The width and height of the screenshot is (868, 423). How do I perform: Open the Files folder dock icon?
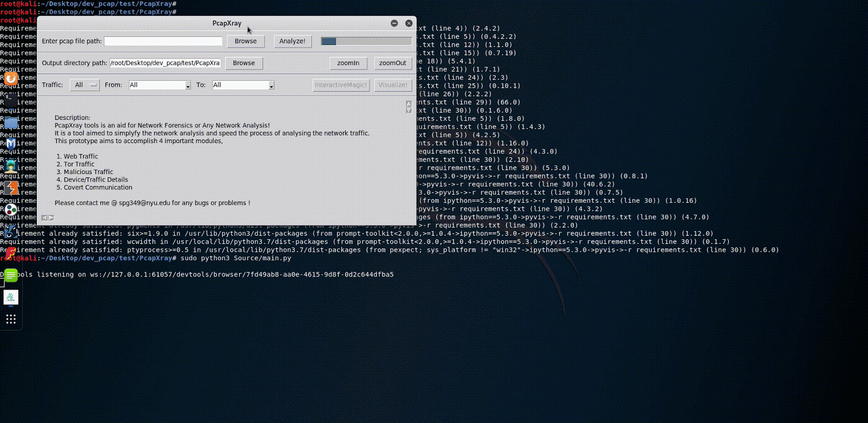10,123
